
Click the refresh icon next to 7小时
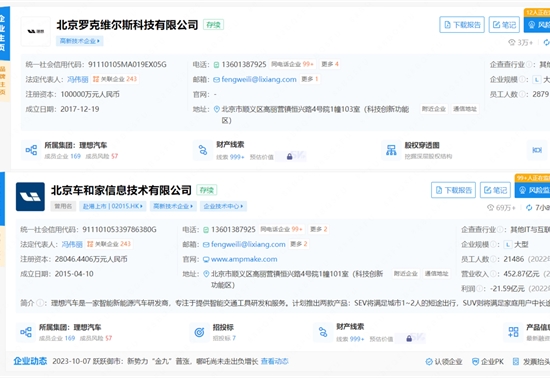(x=529, y=208)
